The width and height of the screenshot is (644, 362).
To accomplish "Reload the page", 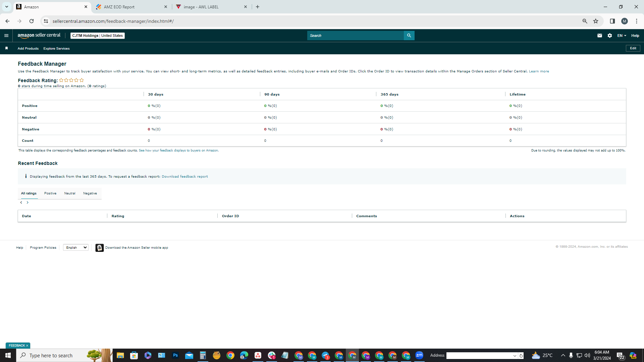I will 32,21.
